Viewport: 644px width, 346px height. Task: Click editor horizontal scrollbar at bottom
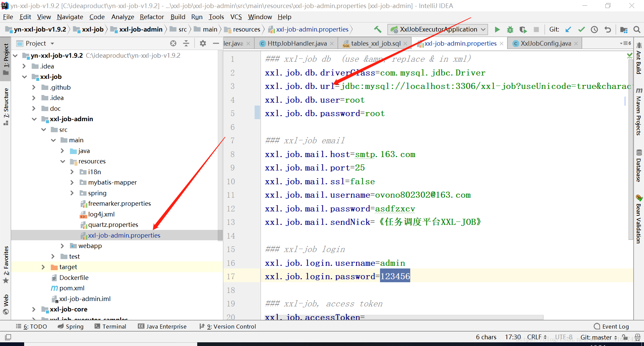click(x=404, y=317)
